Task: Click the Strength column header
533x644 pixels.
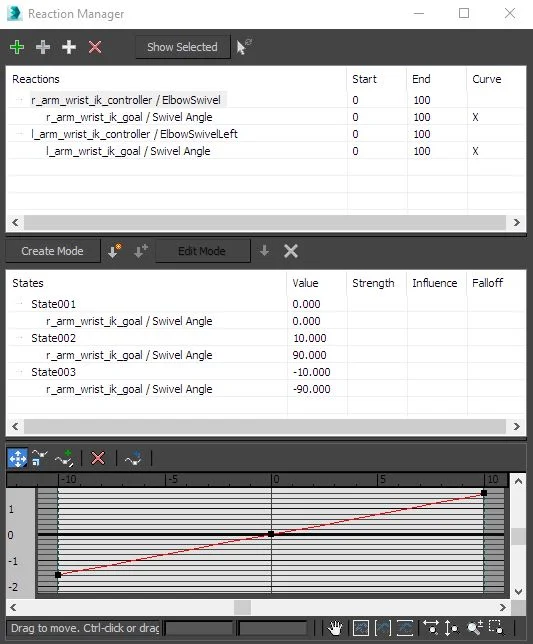Action: click(x=377, y=283)
